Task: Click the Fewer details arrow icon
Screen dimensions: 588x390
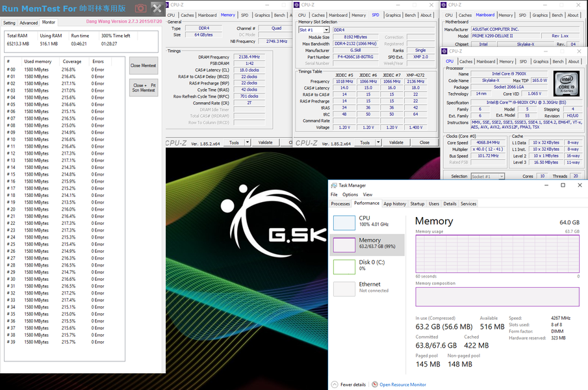Action: pyautogui.click(x=333, y=384)
